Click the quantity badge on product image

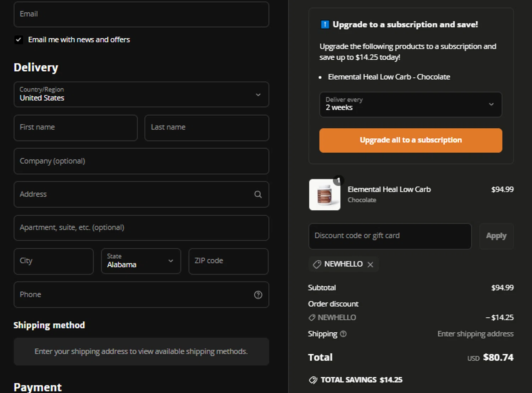coord(338,181)
